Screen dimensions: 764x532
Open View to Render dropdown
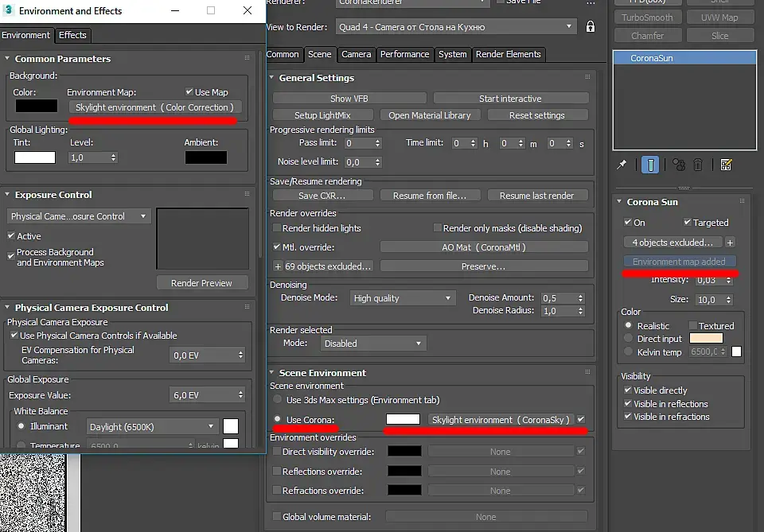click(x=455, y=27)
